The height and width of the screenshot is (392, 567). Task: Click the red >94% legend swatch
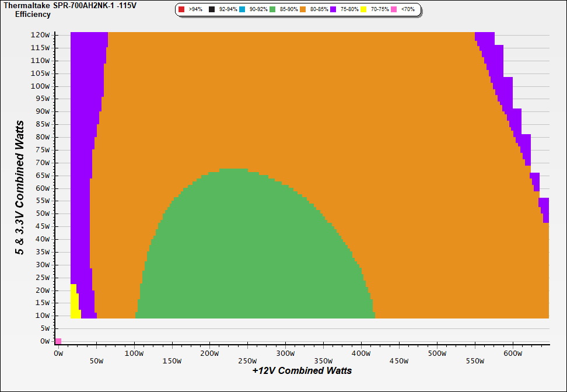point(182,10)
